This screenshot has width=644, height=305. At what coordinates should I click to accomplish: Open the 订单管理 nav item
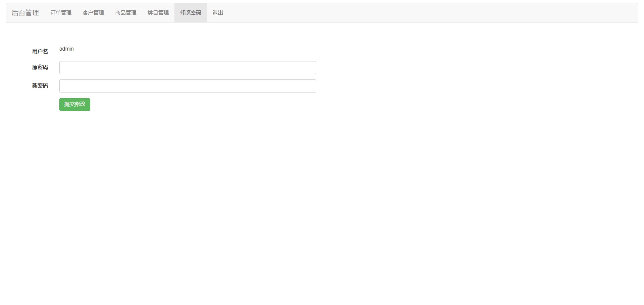tap(61, 13)
